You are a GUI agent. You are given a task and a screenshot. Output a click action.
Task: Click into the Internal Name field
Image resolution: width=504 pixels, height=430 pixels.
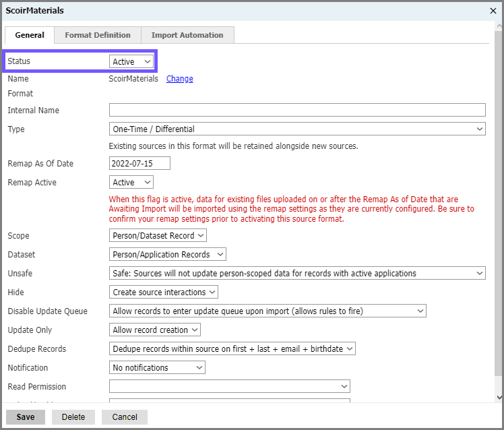click(x=297, y=110)
